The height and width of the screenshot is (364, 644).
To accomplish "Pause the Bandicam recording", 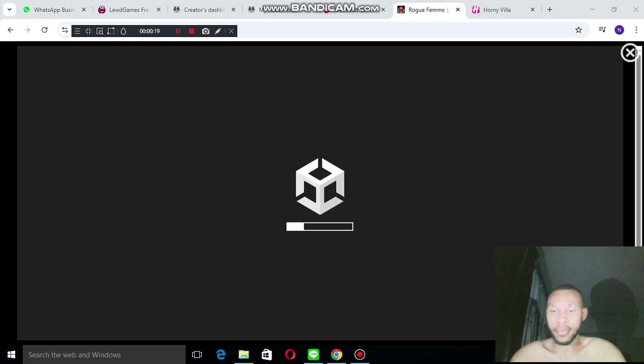I will [178, 31].
